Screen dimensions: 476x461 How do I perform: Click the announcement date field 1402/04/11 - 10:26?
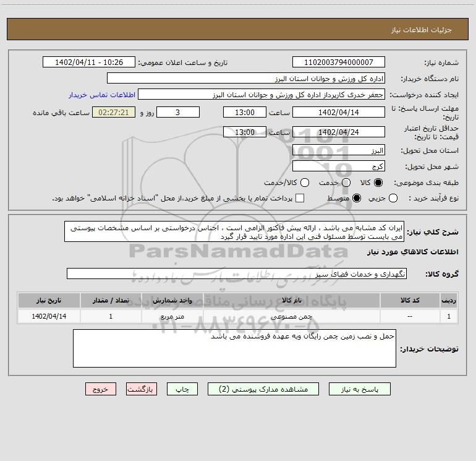[x=89, y=62]
